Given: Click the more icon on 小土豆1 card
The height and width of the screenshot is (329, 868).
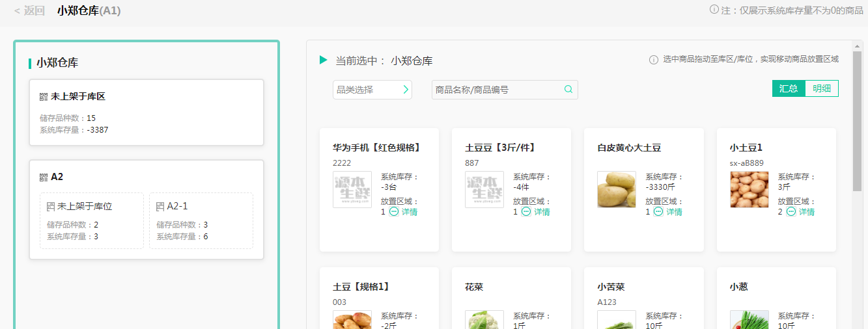Looking at the screenshot, I should [791, 212].
